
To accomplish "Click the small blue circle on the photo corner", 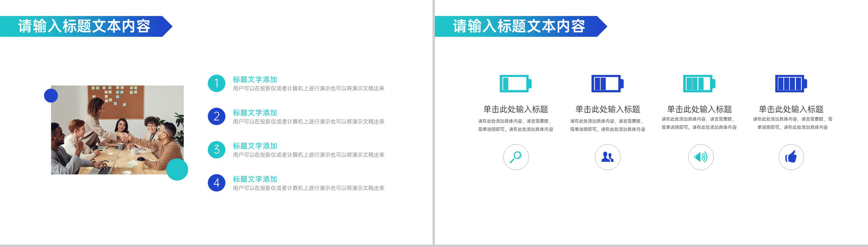I will tap(51, 95).
